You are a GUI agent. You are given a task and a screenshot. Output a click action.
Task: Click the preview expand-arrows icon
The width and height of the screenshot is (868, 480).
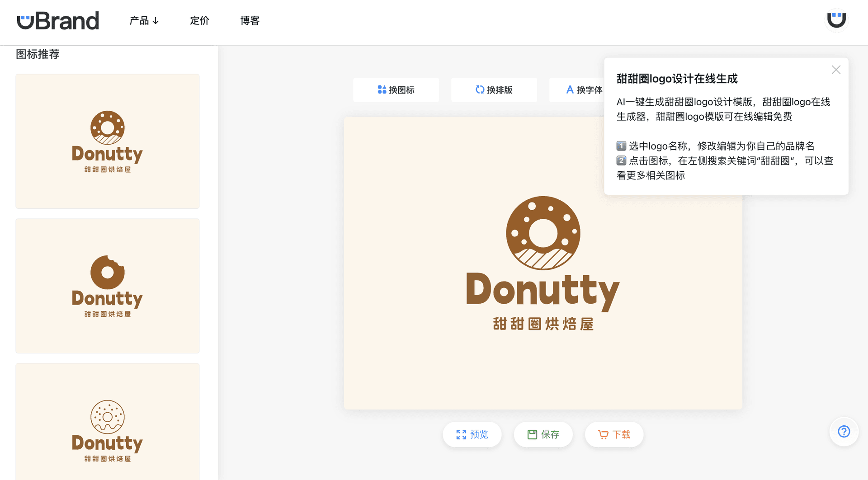[x=461, y=434]
